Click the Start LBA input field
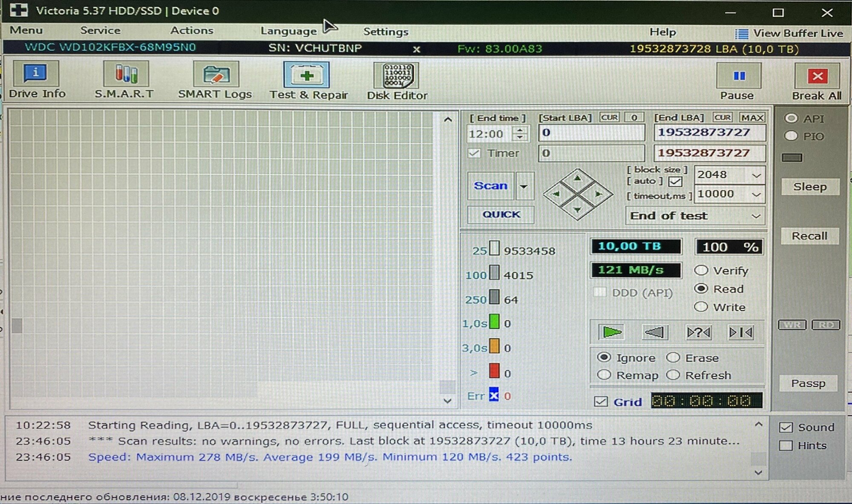The height and width of the screenshot is (504, 852). click(x=591, y=132)
